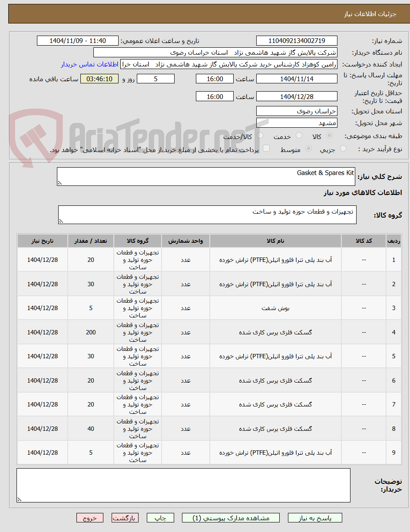Click the countdown timer 03:46:10
Viewport: 410px width, 532px height.
pyautogui.click(x=99, y=79)
